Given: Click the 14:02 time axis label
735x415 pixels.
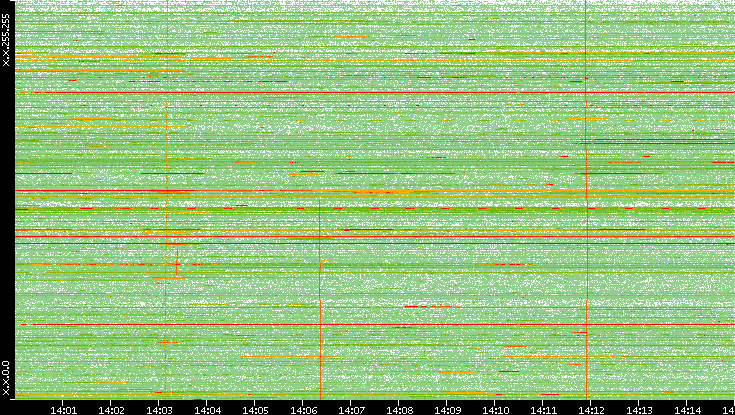Looking at the screenshot, I should pyautogui.click(x=111, y=410).
